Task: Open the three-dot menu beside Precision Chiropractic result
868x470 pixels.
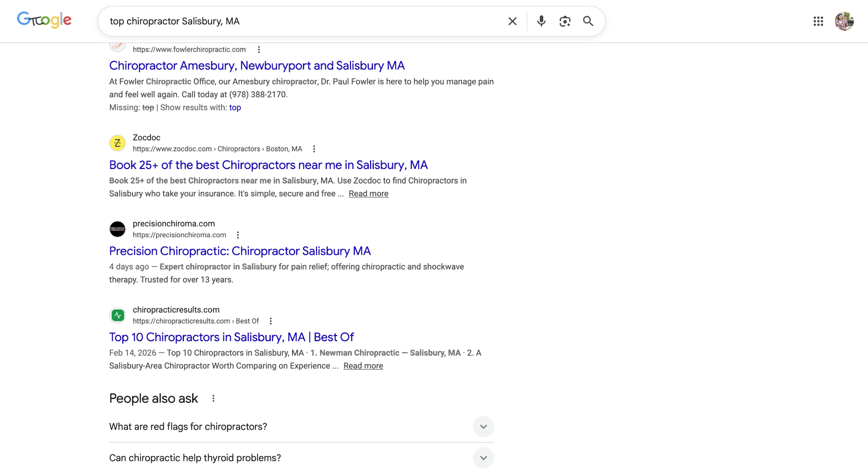Action: [x=238, y=235]
